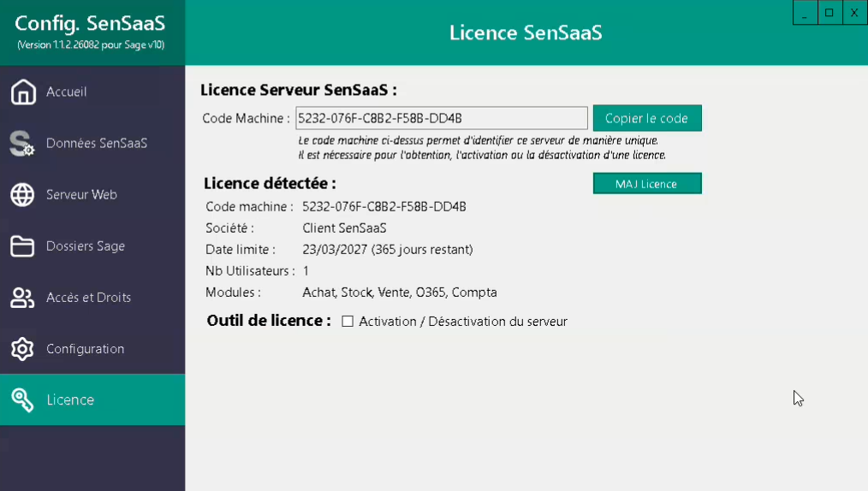The width and height of the screenshot is (868, 491).
Task: Enable Activation / Désactivation du serveur checkbox
Action: click(x=348, y=322)
